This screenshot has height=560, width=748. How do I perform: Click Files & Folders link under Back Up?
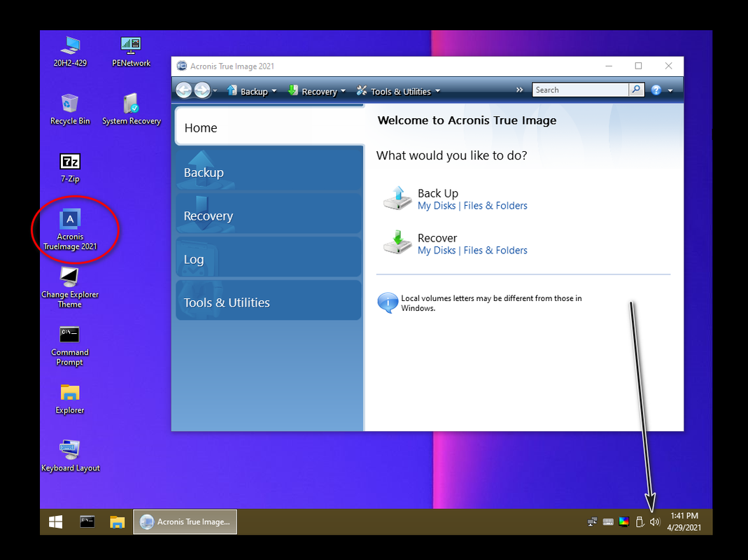click(495, 206)
